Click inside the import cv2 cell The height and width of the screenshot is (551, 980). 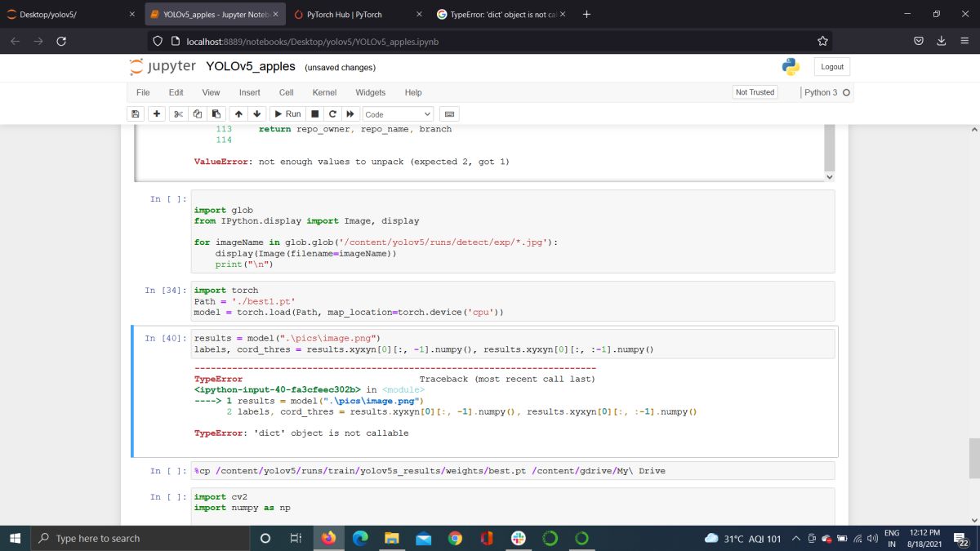click(513, 506)
